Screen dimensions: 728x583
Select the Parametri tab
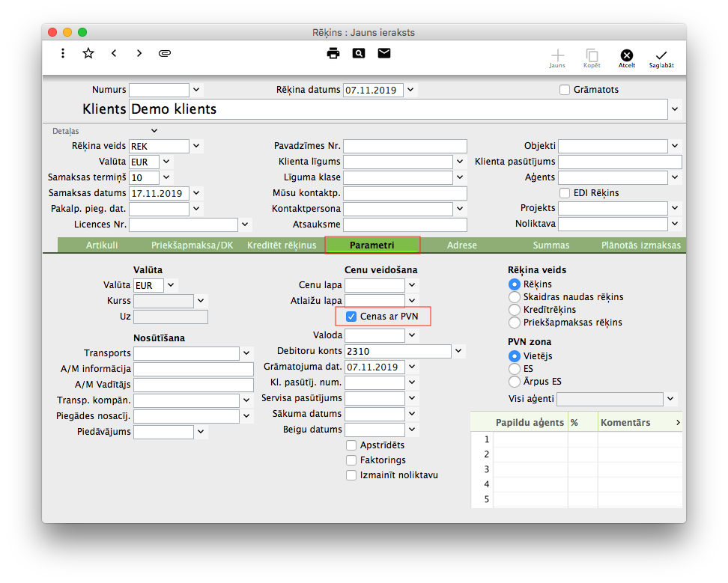(372, 245)
